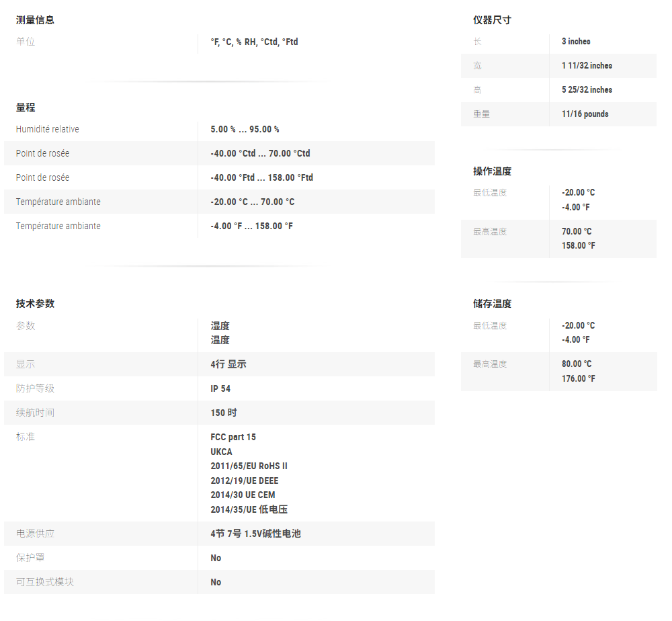Select the units value listing °F, °C, % RH
Screen dimensions: 672x621
tap(254, 42)
